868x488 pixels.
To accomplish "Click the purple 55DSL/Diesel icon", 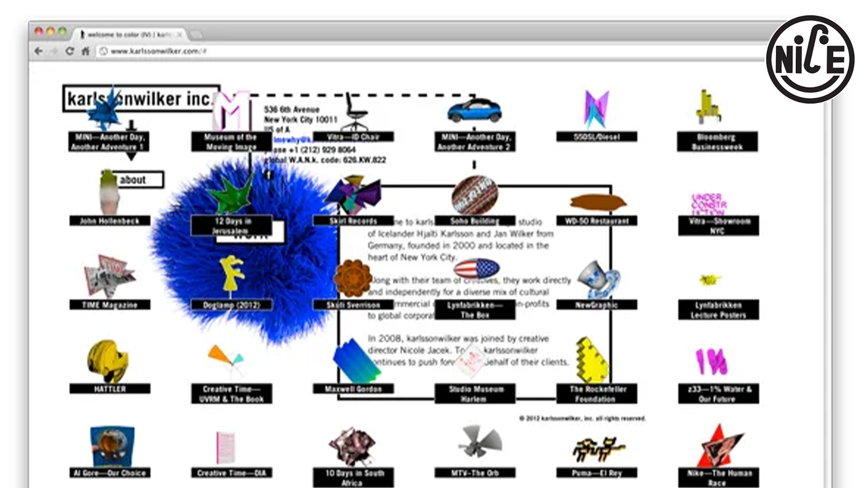I will pyautogui.click(x=596, y=109).
